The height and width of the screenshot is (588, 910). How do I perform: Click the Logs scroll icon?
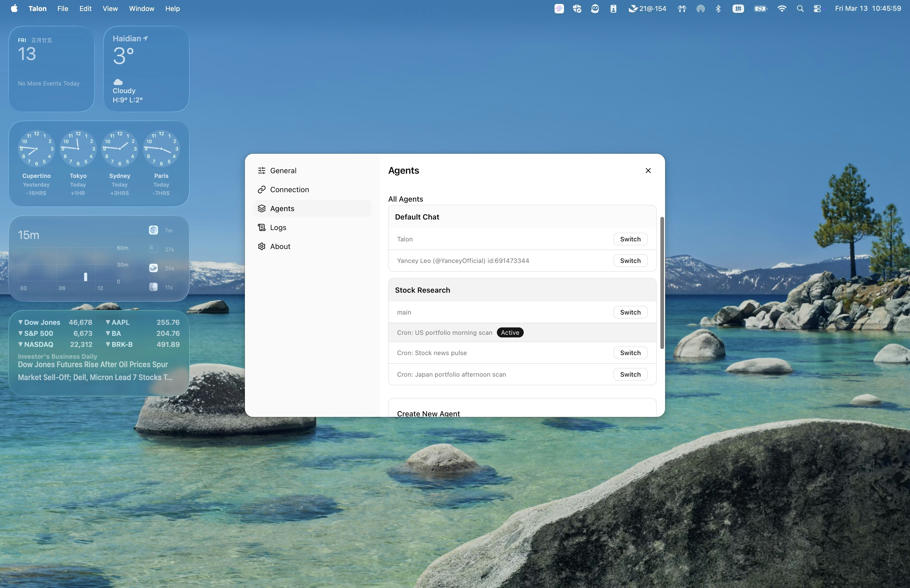pos(261,228)
